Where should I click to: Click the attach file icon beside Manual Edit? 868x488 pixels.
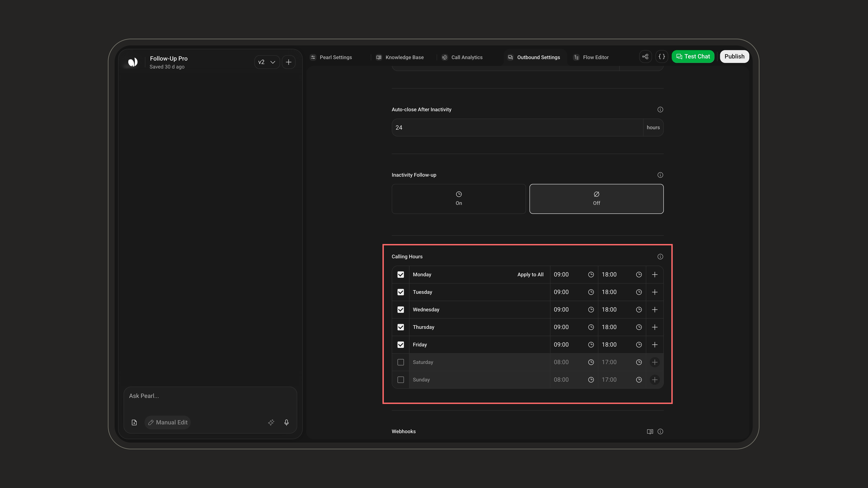click(x=134, y=422)
